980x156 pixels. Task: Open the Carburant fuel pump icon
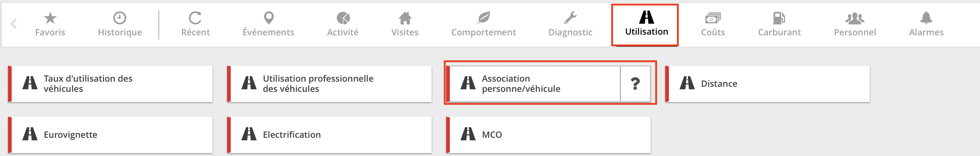(x=779, y=17)
